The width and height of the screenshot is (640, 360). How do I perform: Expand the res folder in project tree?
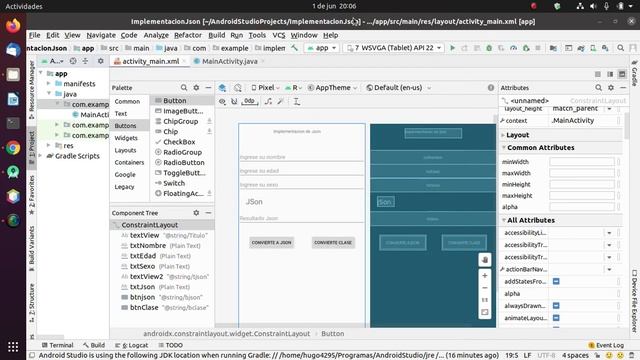(x=49, y=145)
